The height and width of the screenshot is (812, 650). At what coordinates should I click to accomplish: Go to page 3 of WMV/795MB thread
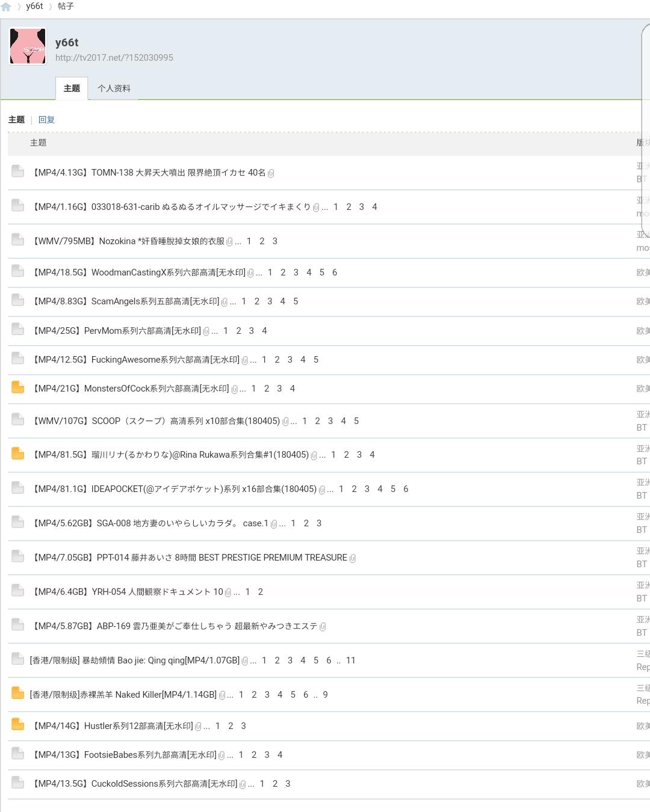click(274, 241)
